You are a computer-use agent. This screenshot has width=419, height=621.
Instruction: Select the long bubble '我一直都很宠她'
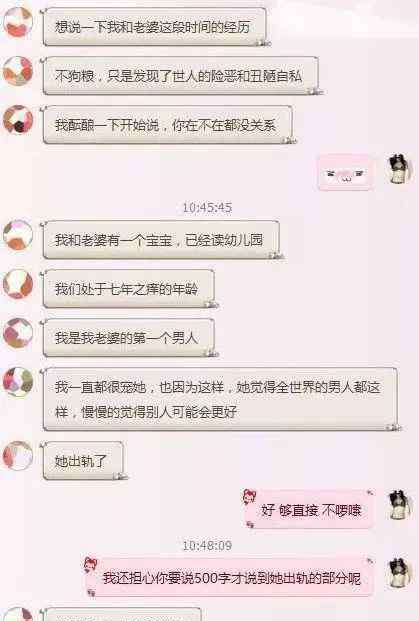coord(220,399)
